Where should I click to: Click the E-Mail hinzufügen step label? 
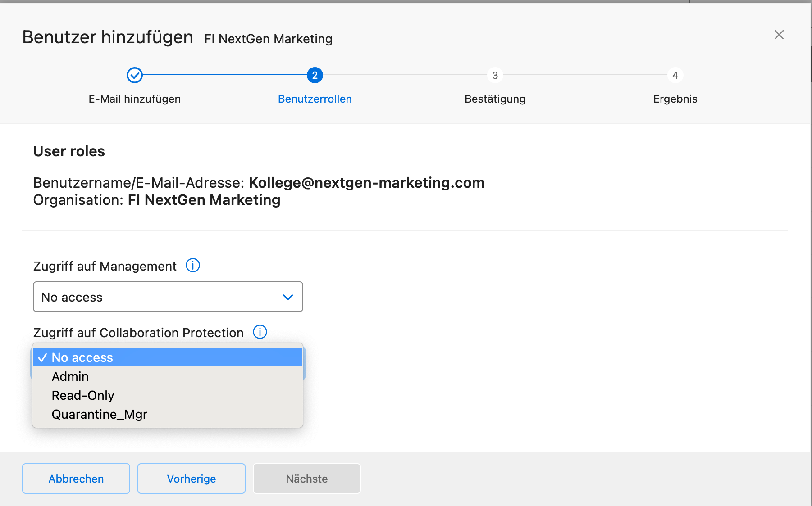135,99
